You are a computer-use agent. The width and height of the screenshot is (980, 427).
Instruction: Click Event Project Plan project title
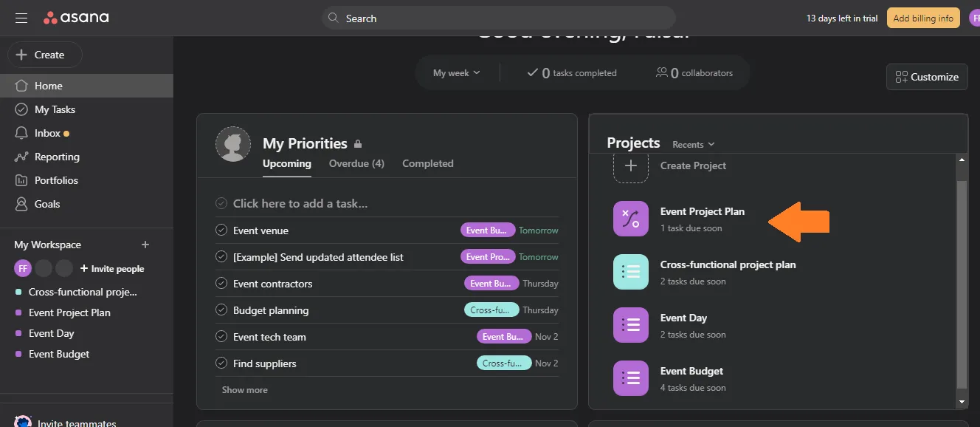(703, 211)
